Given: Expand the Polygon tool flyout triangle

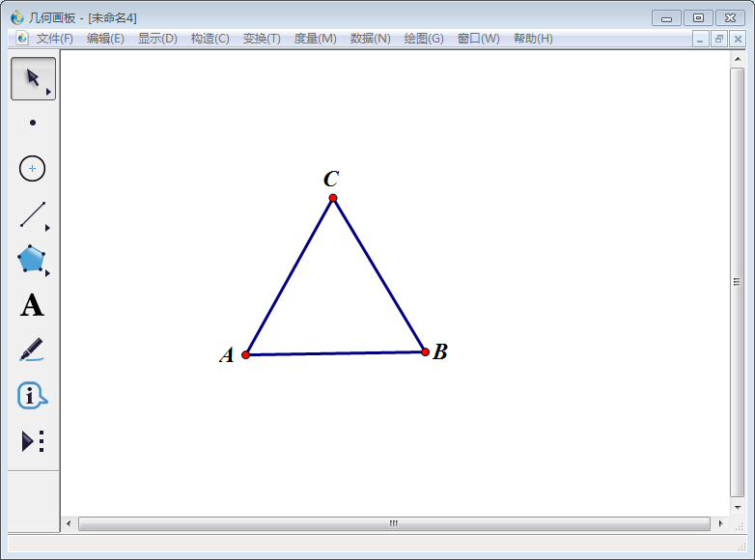Looking at the screenshot, I should pos(47,273).
